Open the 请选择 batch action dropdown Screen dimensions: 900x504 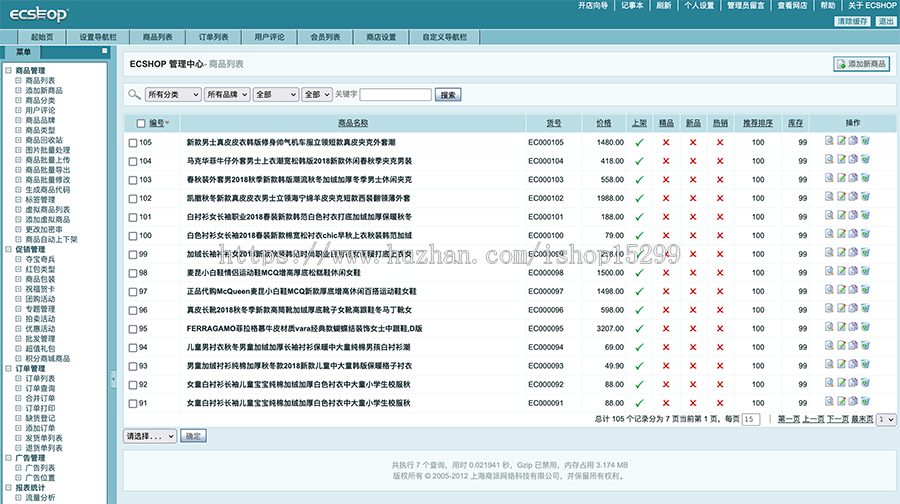(150, 436)
